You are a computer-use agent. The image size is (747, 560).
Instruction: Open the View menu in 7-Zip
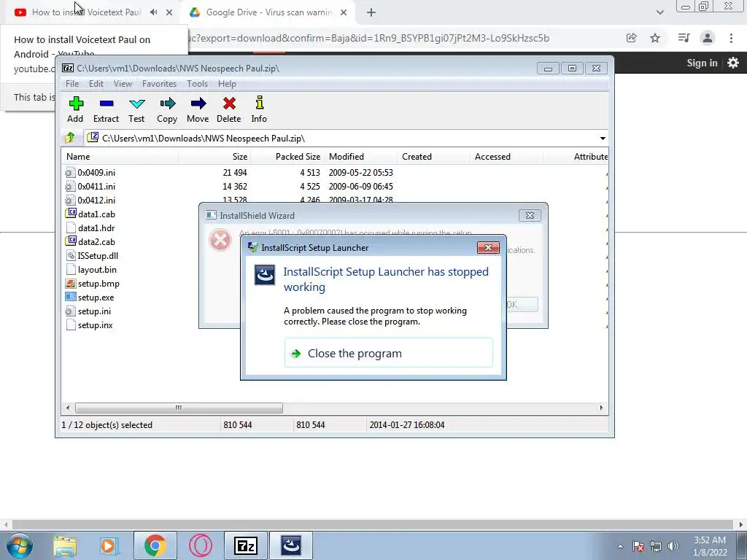tap(123, 84)
